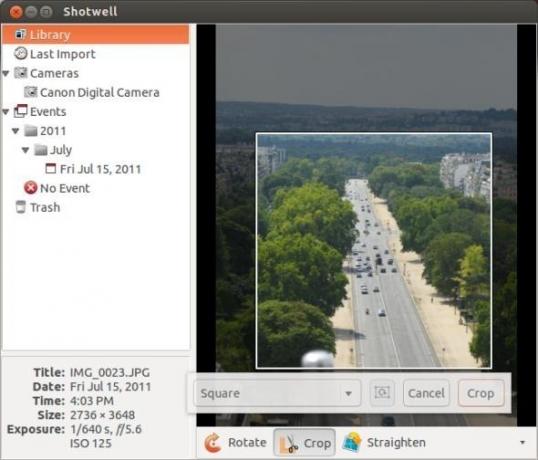
Task: Cancel the crop operation
Action: [426, 393]
